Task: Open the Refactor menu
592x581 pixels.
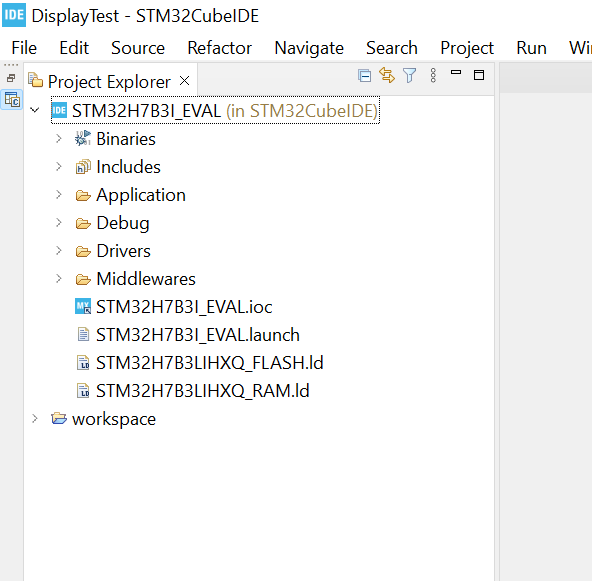Action: 219,48
